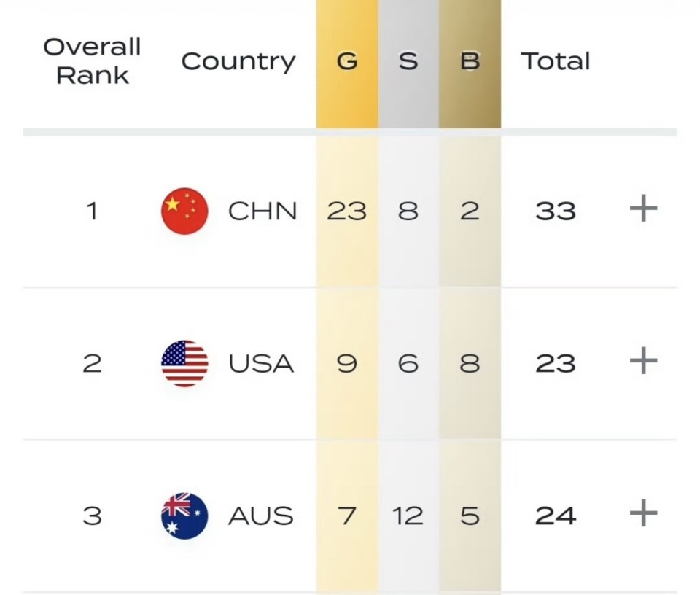This screenshot has width=700, height=595.
Task: Sort by the Total column header
Action: tap(556, 61)
